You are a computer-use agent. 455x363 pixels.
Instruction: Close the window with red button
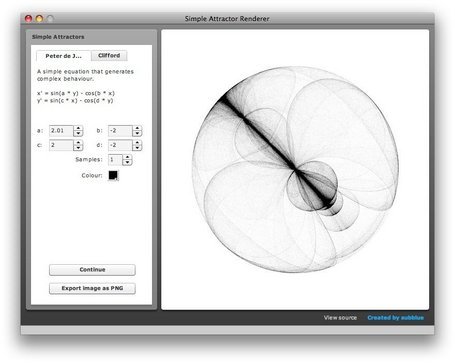29,19
